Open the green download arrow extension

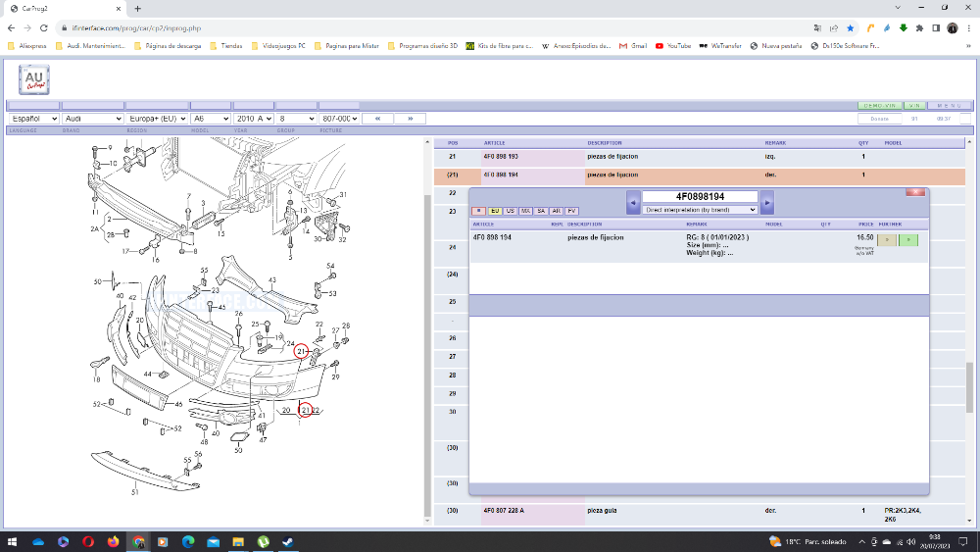pos(904,28)
